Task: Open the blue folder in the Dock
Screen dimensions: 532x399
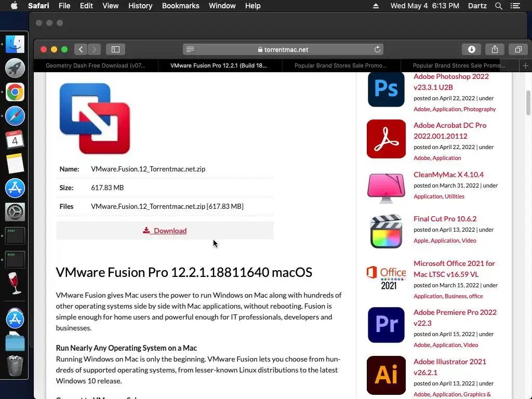Action: click(15, 341)
